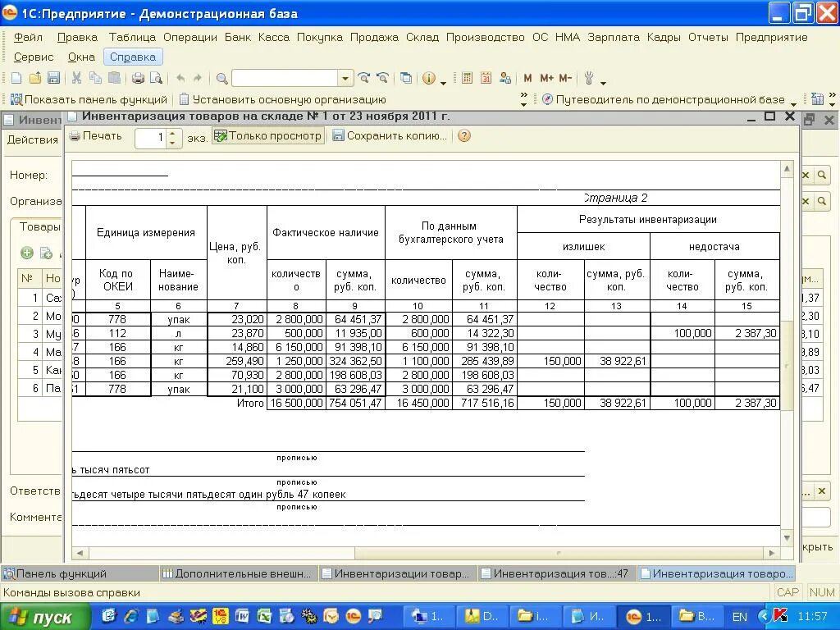Screen dimensions: 840x630
Task: Click the Итого total 754 051,47 cell
Action: pos(354,403)
